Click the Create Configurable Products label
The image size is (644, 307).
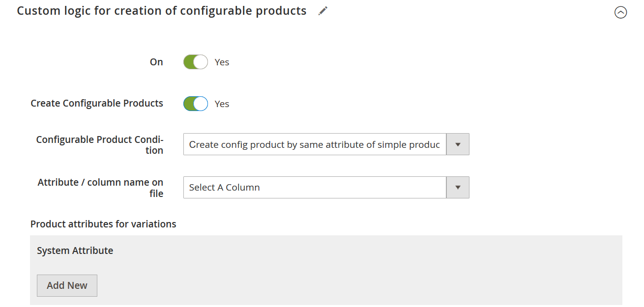(x=97, y=104)
